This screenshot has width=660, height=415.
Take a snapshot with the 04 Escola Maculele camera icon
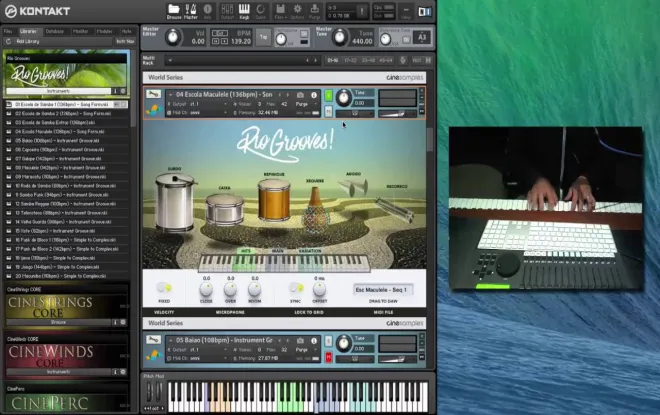click(300, 95)
